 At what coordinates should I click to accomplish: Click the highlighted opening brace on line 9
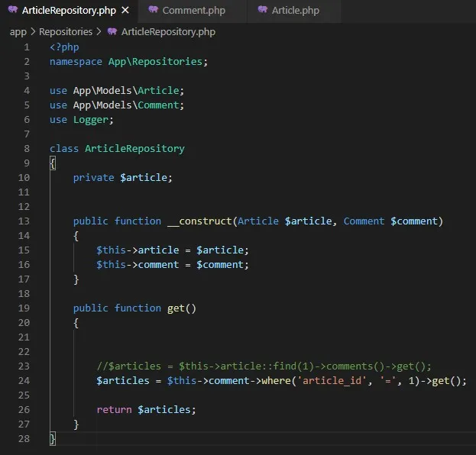pos(52,163)
